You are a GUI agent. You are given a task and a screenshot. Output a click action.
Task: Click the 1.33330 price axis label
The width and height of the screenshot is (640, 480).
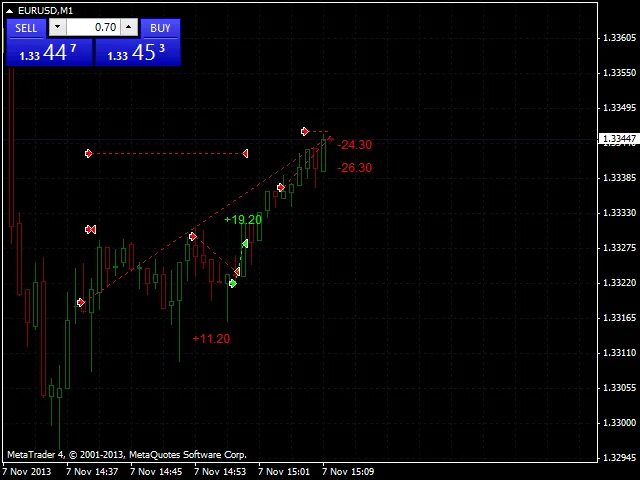[620, 213]
